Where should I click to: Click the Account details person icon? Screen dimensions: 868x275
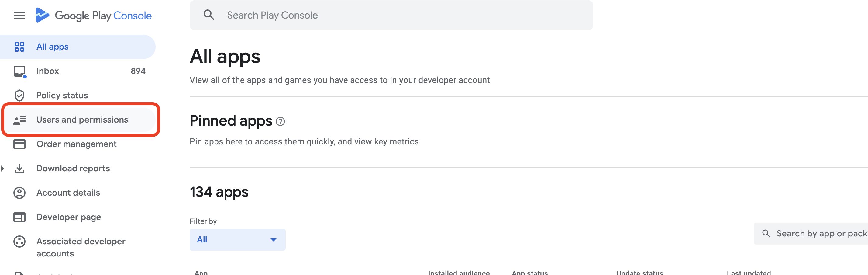[19, 193]
